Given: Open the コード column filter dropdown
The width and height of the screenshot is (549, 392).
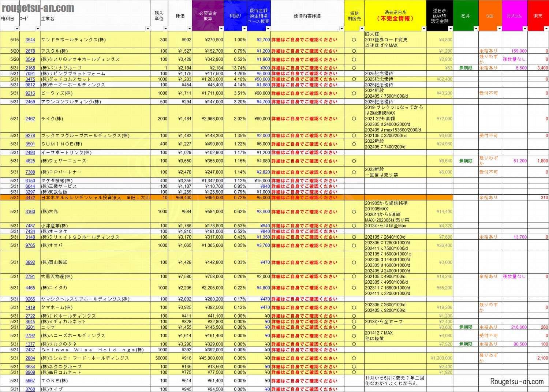Looking at the screenshot, I should coord(38,29).
